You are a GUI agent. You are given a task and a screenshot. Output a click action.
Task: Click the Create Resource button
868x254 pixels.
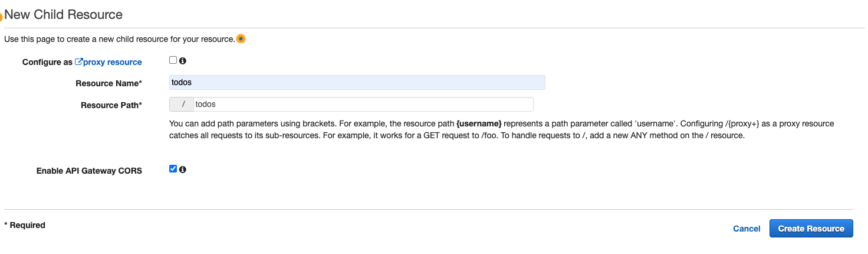pyautogui.click(x=811, y=229)
